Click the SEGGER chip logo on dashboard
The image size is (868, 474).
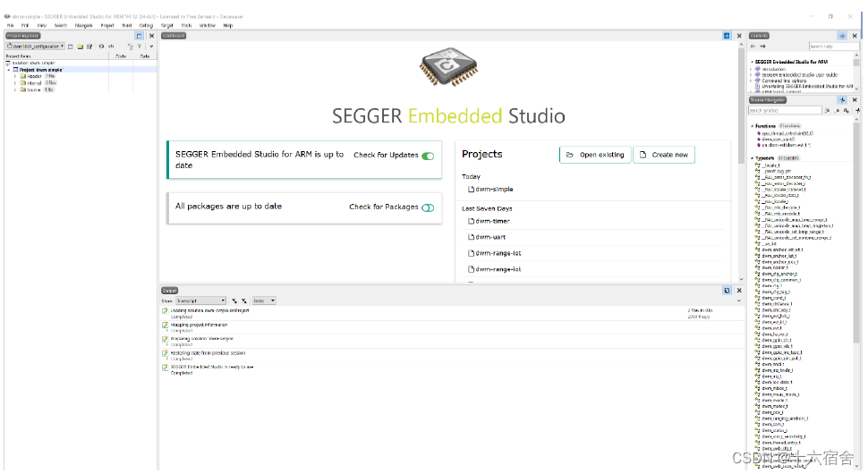[448, 66]
